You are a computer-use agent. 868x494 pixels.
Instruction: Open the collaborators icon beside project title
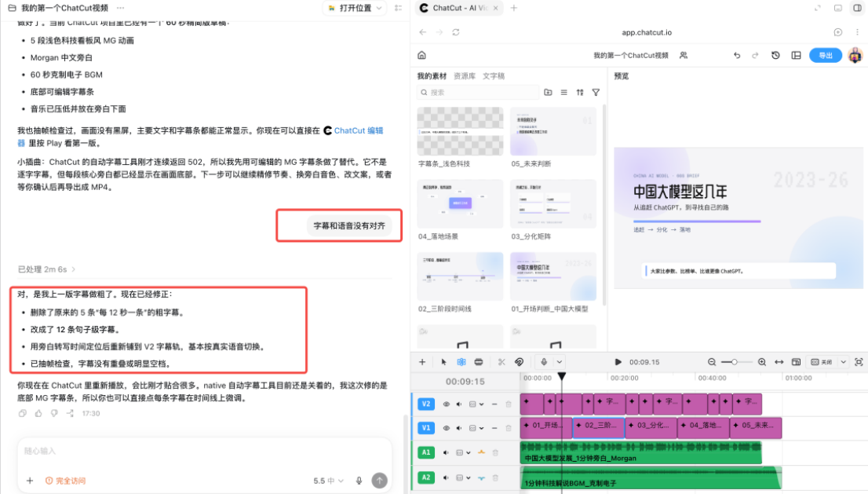coord(684,56)
